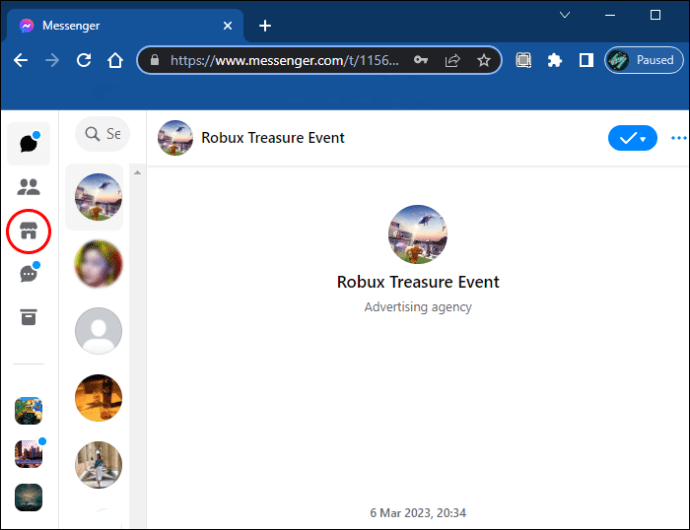The height and width of the screenshot is (530, 690).
Task: Click the Messenger search field
Action: click(x=104, y=134)
